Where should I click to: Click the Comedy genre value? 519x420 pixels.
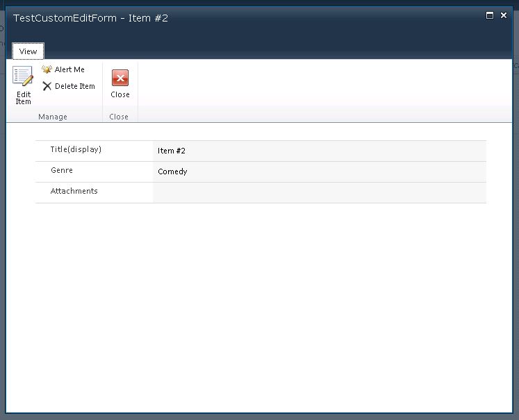click(172, 171)
